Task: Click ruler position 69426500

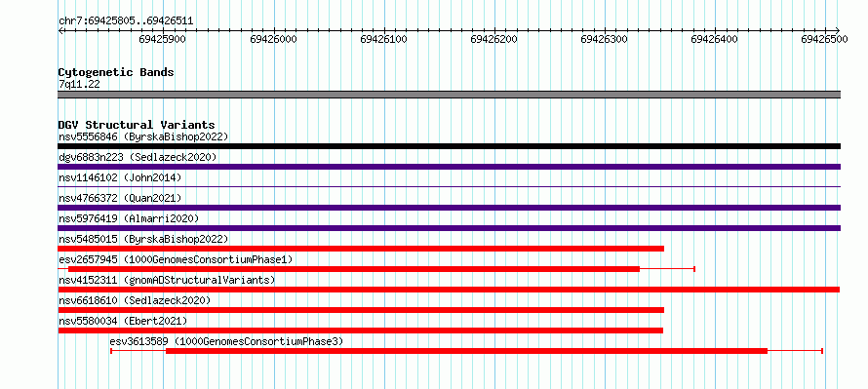Action: click(x=825, y=39)
